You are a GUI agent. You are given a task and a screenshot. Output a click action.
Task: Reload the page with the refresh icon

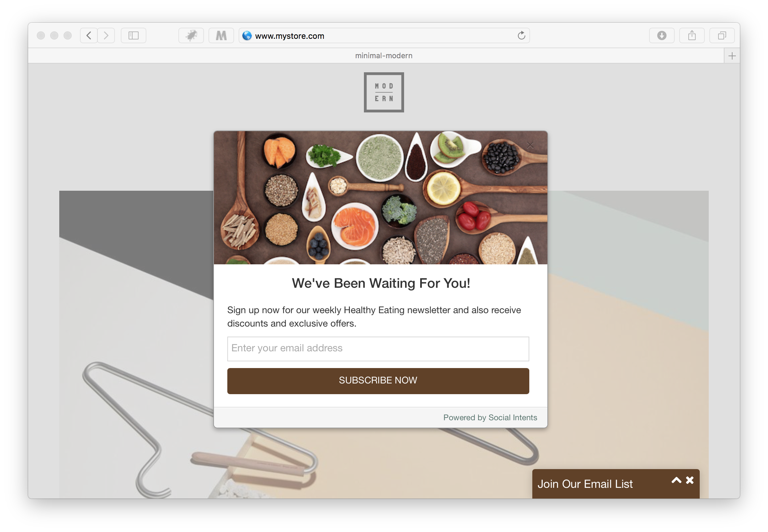pos(521,35)
